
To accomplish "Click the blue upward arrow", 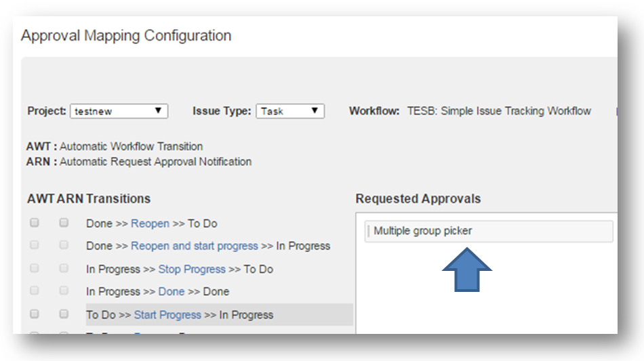I will [467, 270].
